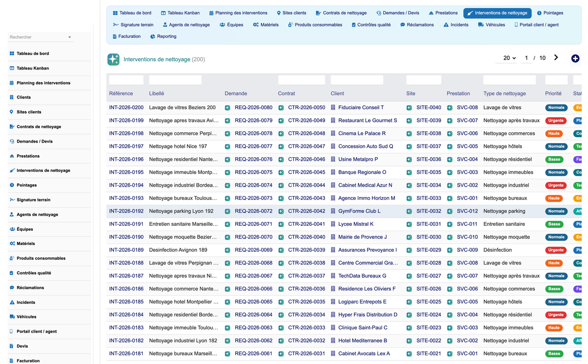Screen dimensions: 588x364
Task: Click the Basse badge in row INT-2026-0196
Action: click(554, 159)
